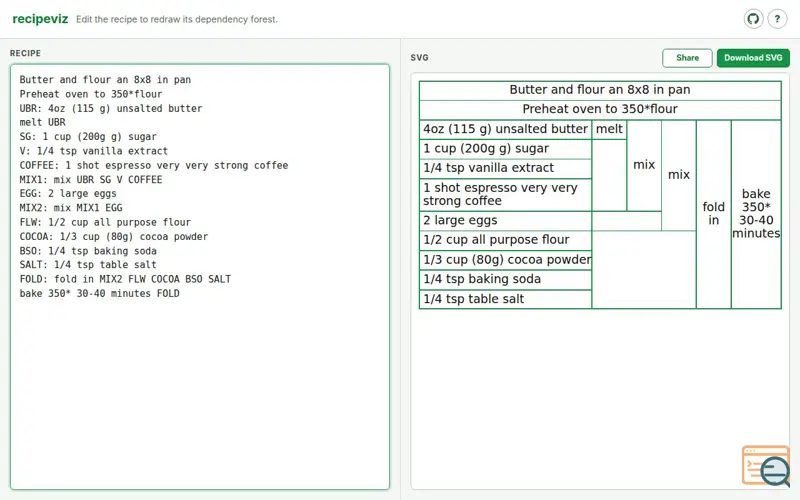
Task: Open the help question mark icon
Action: click(x=777, y=19)
